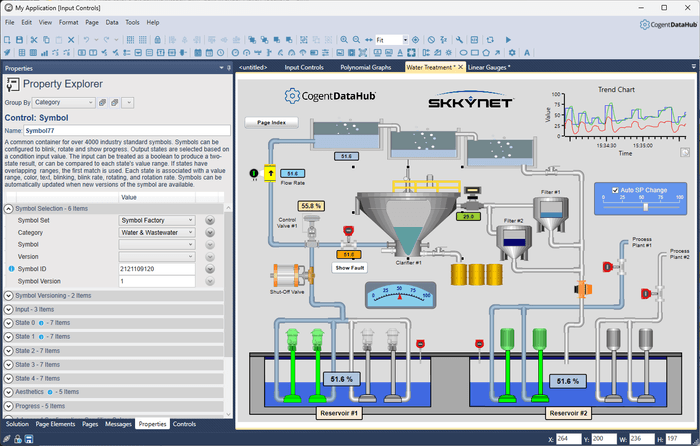Click the Cut scissors icon

click(32, 40)
